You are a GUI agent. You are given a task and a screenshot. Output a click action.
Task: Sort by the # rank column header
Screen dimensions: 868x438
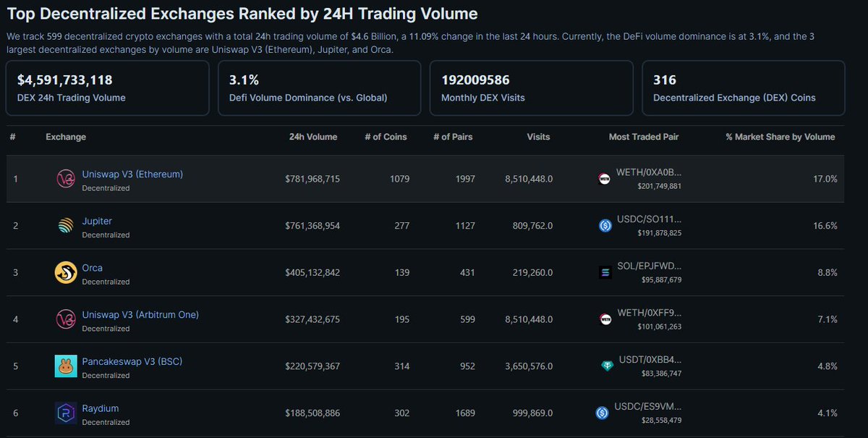[12, 137]
